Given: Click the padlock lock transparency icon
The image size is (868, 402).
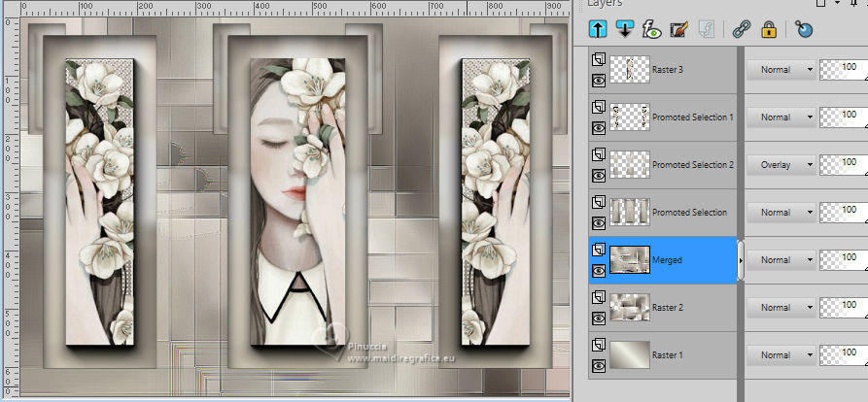Looking at the screenshot, I should tap(768, 29).
